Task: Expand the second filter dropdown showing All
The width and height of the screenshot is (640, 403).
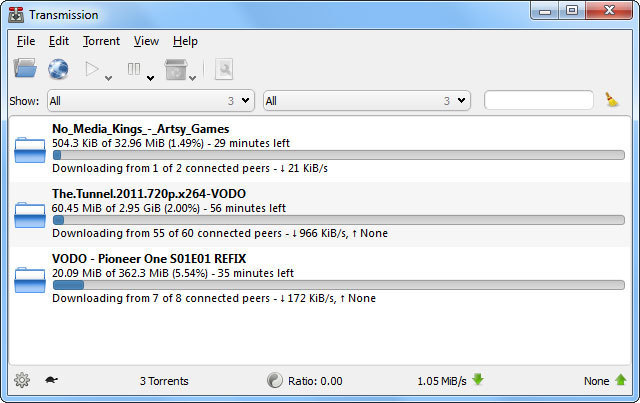Action: pos(366,101)
